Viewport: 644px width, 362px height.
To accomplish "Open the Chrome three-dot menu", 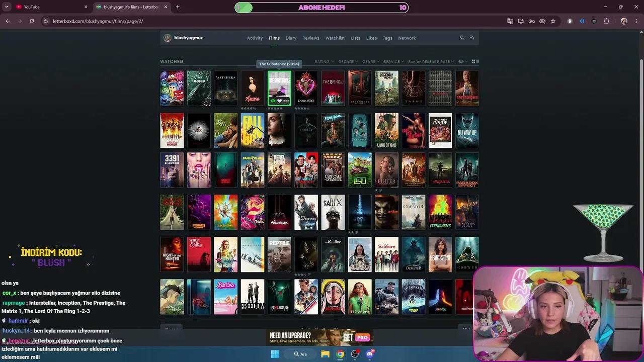I will pyautogui.click(x=636, y=21).
